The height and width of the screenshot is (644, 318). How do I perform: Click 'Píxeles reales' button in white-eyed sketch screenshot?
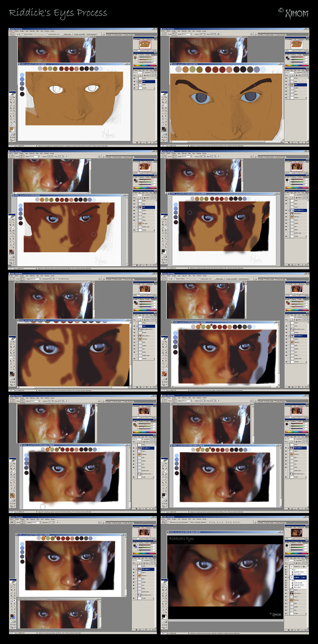click(x=67, y=34)
